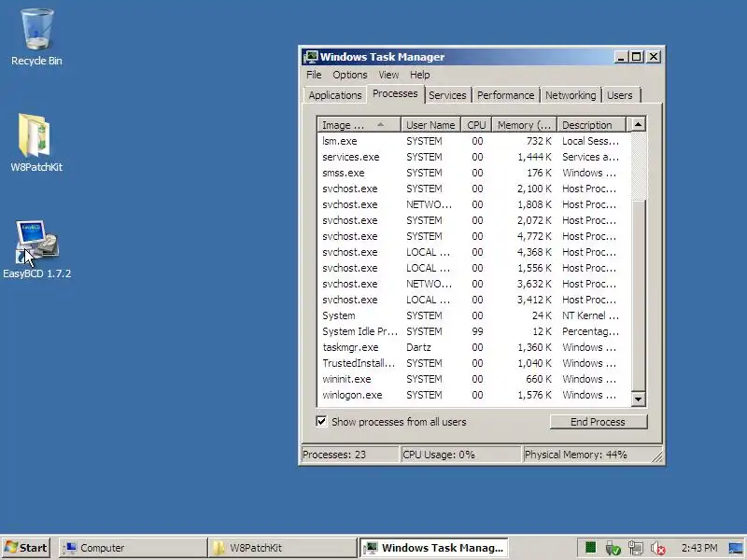Sort by Description column header

click(x=591, y=125)
